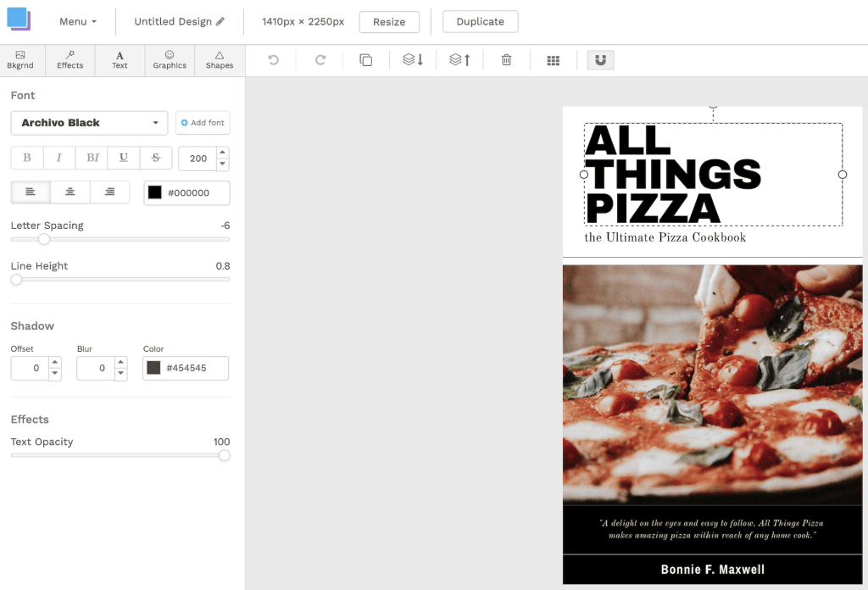Image resolution: width=868 pixels, height=590 pixels.
Task: Delete element using trash icon
Action: pos(506,60)
